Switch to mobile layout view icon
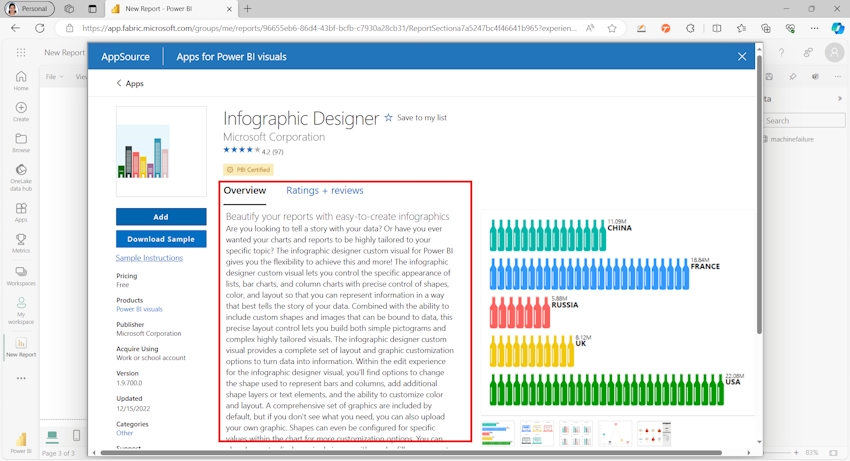The image size is (850, 461). 76,436
